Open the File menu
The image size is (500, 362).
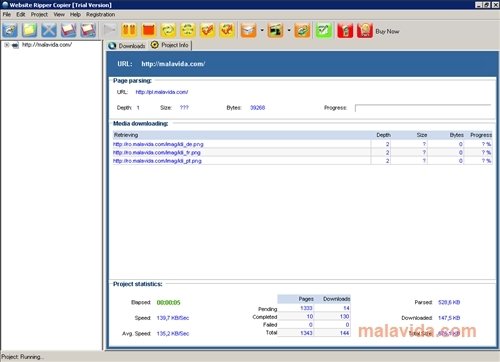(x=7, y=15)
